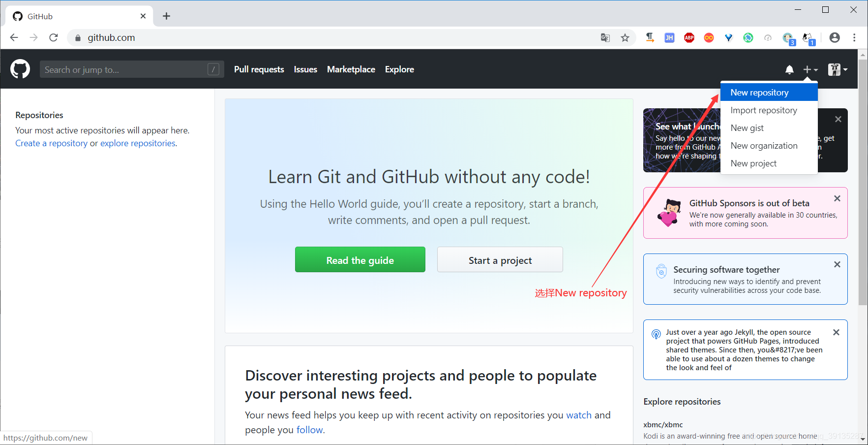Click the Securing software shield icon
Screen dimensions: 868x445
661,271
